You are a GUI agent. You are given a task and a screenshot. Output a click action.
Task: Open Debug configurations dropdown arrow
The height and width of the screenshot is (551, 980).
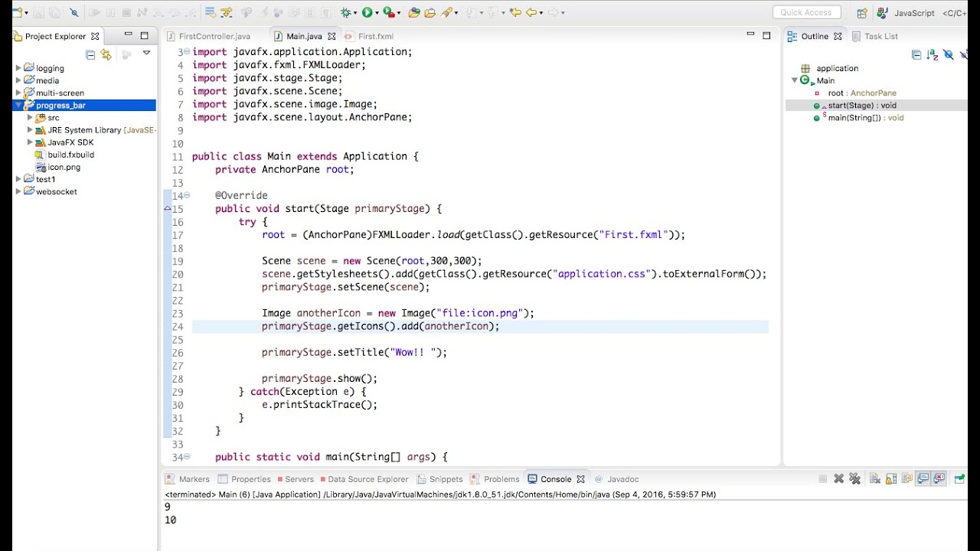355,13
